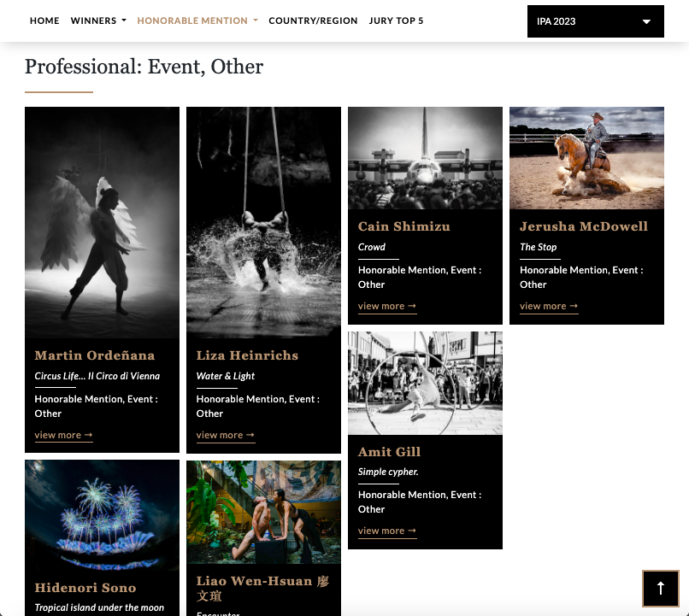
Task: Open the Country/Region page
Action: click(313, 21)
